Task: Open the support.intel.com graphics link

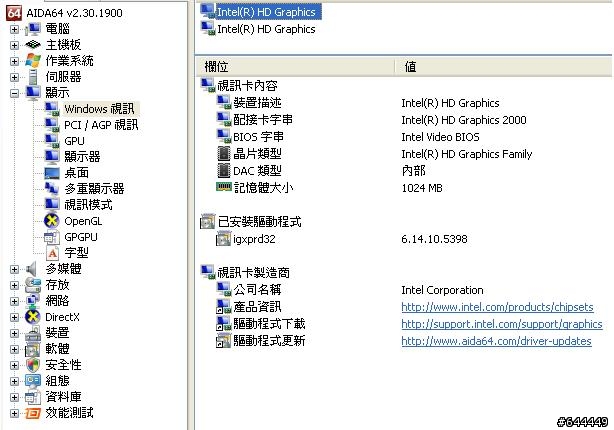Action: [502, 324]
